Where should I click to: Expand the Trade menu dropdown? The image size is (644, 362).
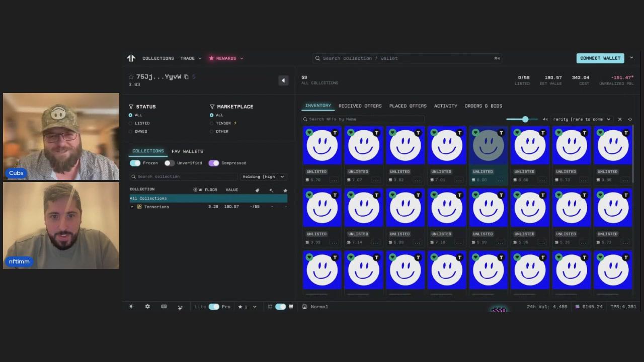point(191,58)
